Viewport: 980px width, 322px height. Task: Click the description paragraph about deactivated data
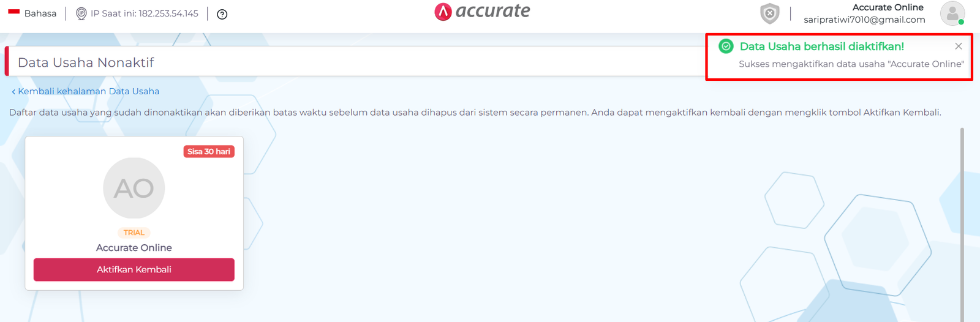[475, 113]
